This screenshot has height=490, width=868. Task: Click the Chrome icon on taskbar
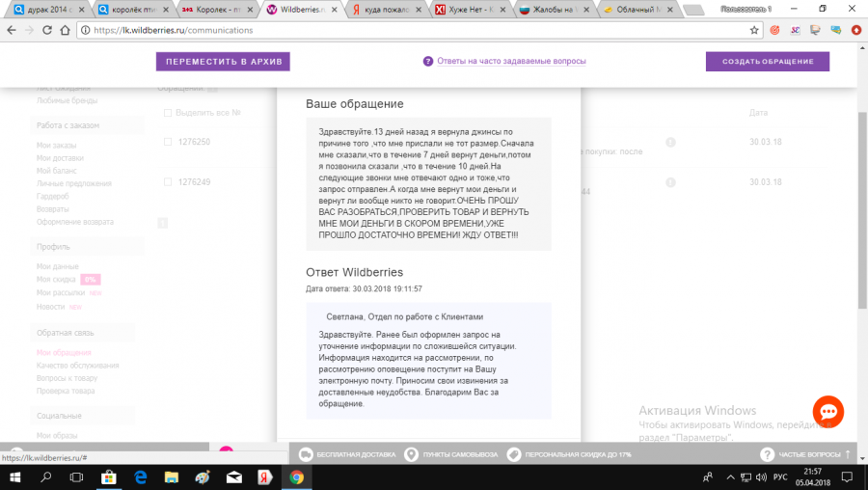(x=297, y=477)
